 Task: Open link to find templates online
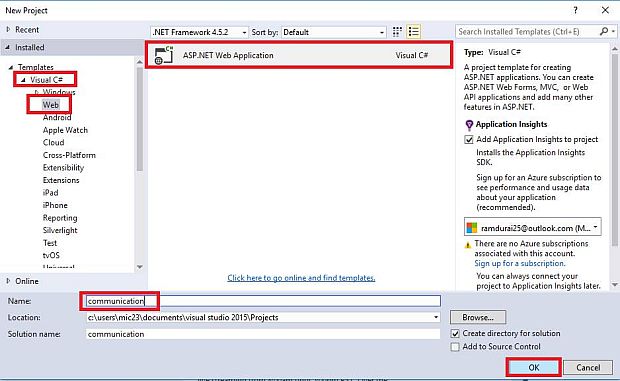(301, 278)
